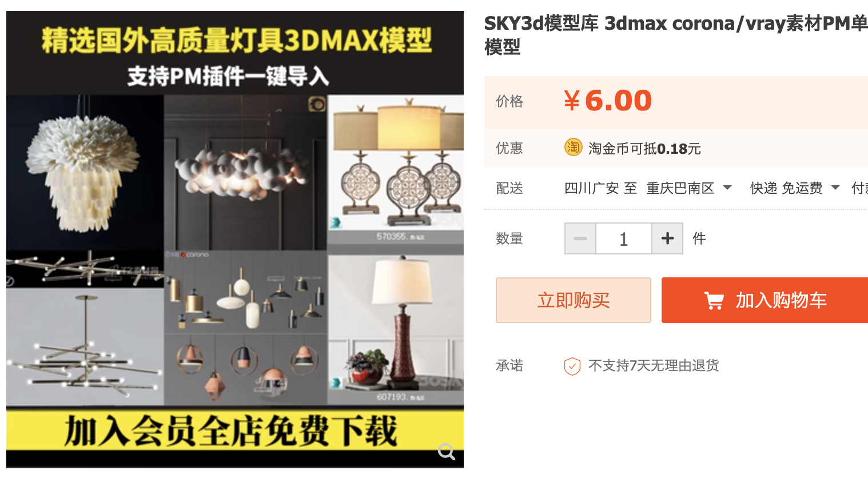Click the shopping cart icon
The width and height of the screenshot is (868, 478).
coord(714,300)
